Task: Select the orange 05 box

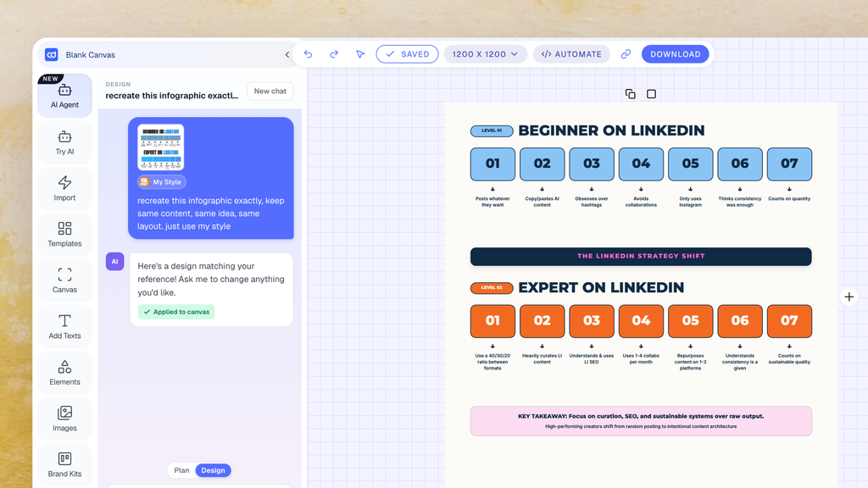Action: coord(690,321)
